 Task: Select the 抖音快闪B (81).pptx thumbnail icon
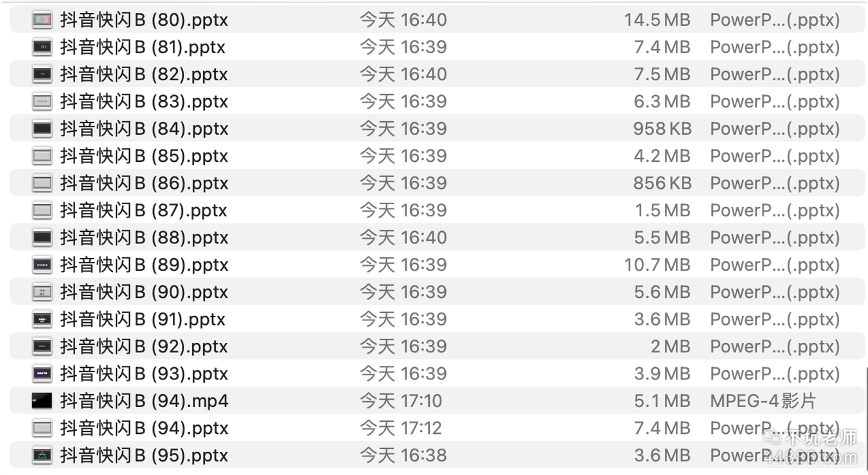click(42, 47)
